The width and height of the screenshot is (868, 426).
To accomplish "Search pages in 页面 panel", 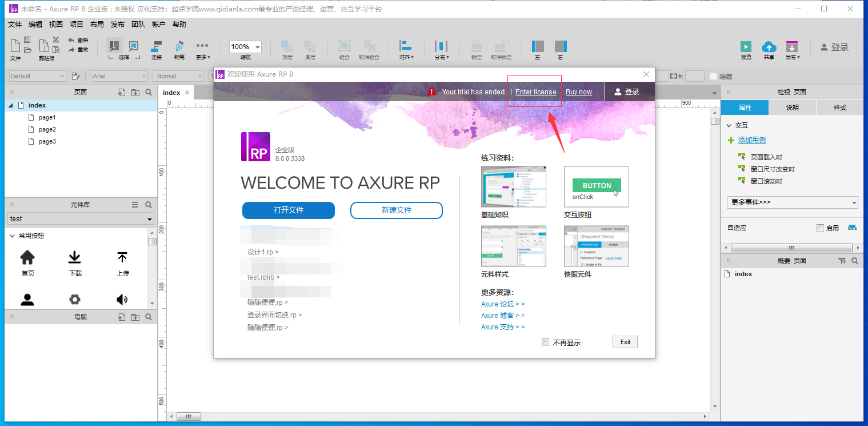I will pyautogui.click(x=149, y=92).
